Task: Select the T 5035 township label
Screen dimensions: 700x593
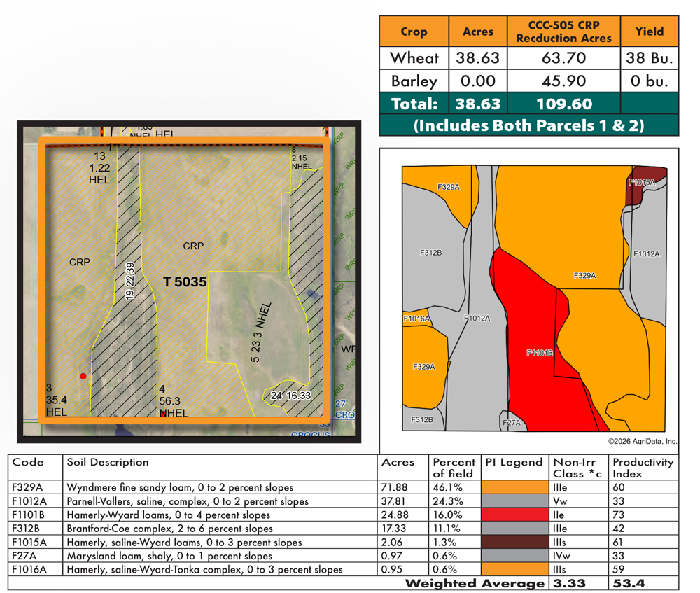Action: click(x=185, y=281)
